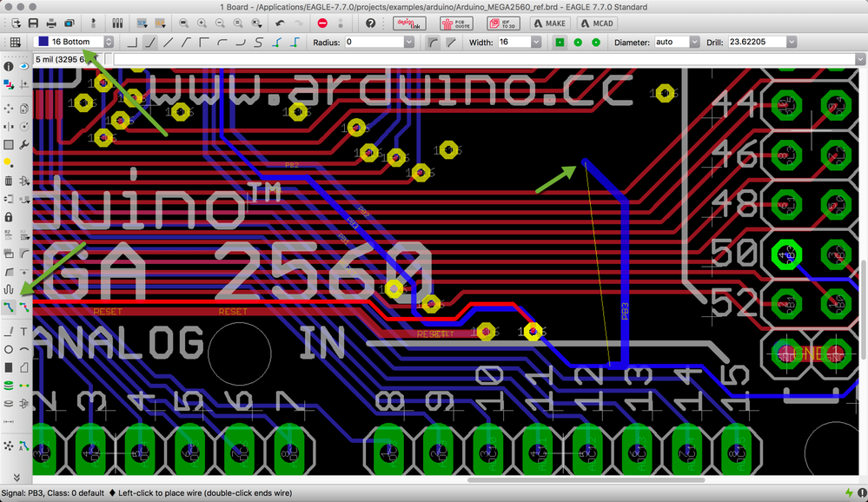Save the board with the floppy icon

tap(33, 23)
